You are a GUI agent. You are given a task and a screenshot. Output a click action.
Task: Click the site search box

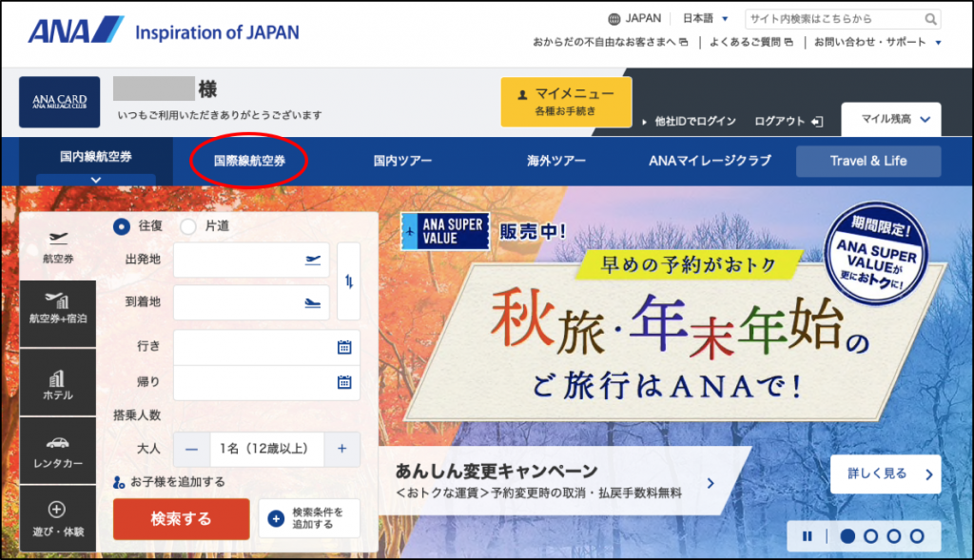[843, 19]
